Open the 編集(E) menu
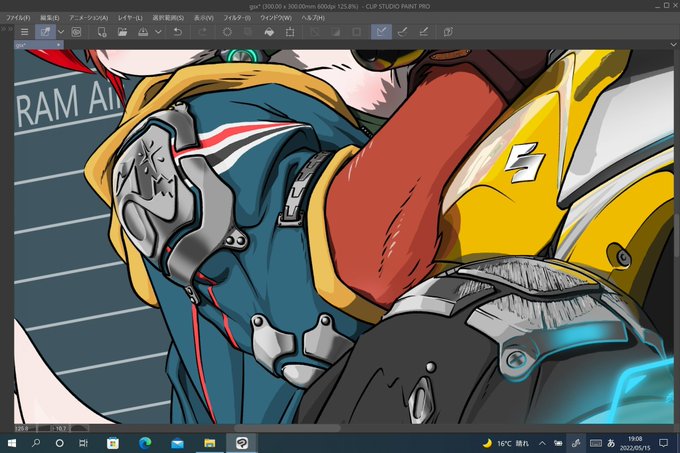Screen dimensions: 680x453 click(x=49, y=18)
